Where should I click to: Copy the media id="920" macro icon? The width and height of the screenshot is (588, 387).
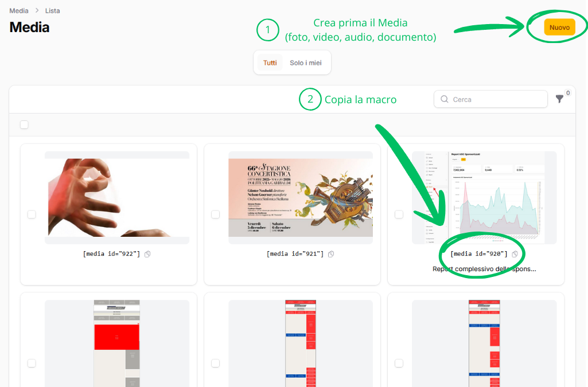click(x=515, y=254)
